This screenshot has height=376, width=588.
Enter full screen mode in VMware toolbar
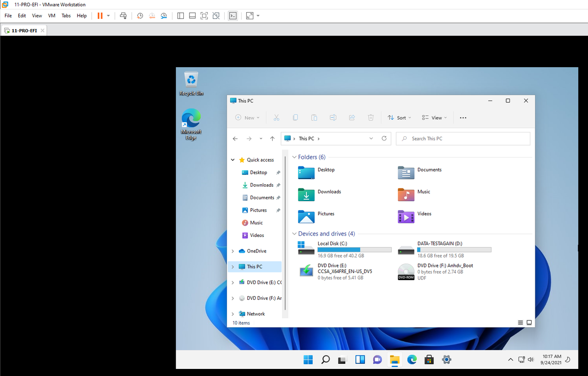pyautogui.click(x=204, y=16)
